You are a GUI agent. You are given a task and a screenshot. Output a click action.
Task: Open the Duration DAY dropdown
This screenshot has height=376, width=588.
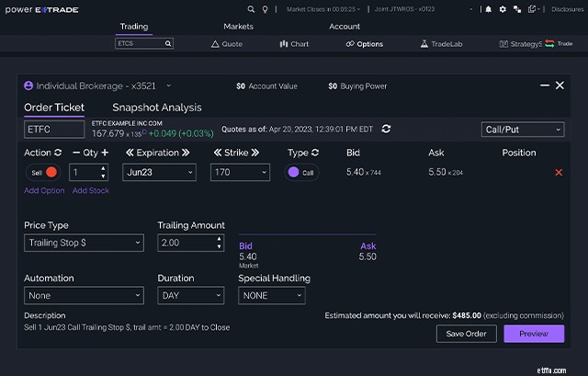coord(191,295)
